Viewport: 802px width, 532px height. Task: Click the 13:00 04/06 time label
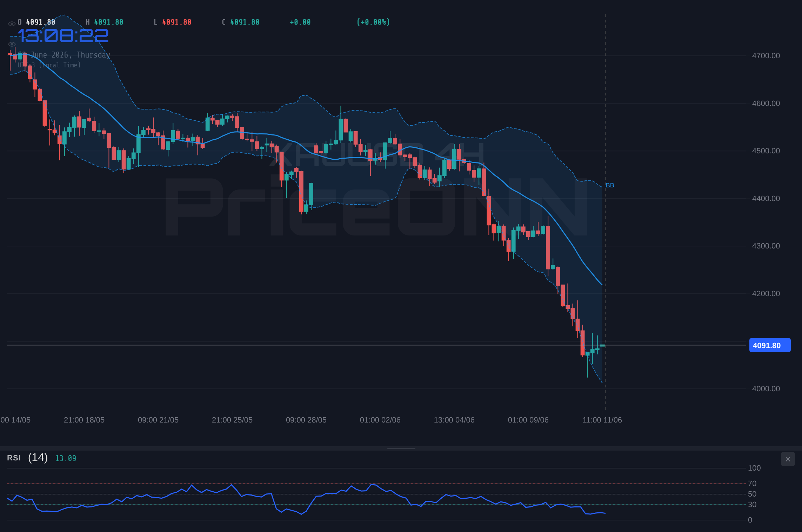point(454,420)
